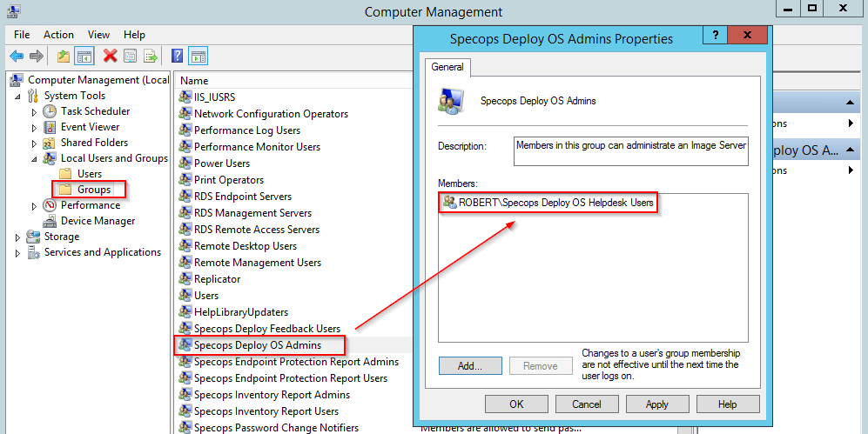Open the View menu
The image size is (868, 434).
[x=98, y=34]
